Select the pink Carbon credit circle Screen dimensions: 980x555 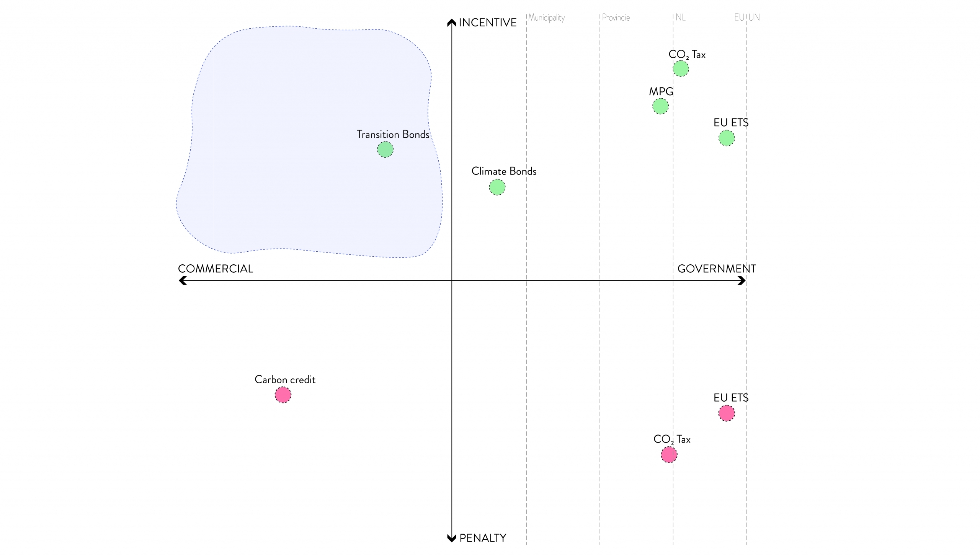point(283,395)
